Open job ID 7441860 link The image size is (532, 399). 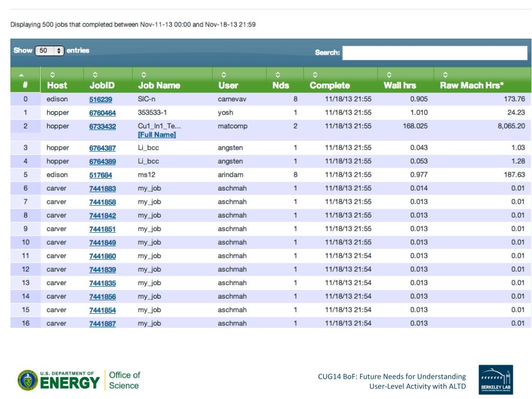click(102, 256)
